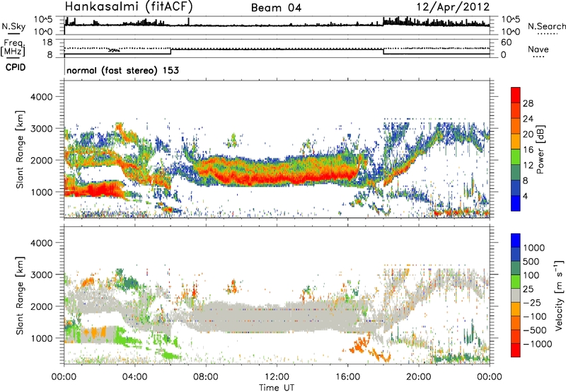Click the 'Nave' legend label
566x392 pixels.
pyautogui.click(x=538, y=50)
